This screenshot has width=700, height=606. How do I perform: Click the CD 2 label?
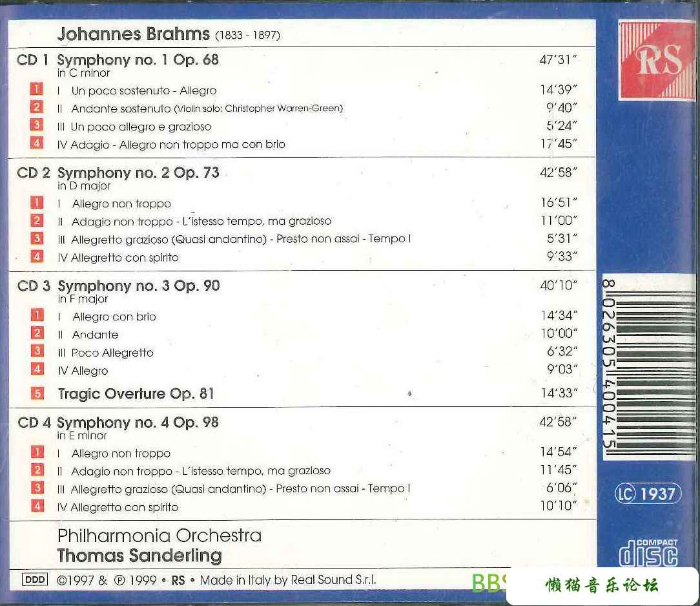[x=34, y=173]
